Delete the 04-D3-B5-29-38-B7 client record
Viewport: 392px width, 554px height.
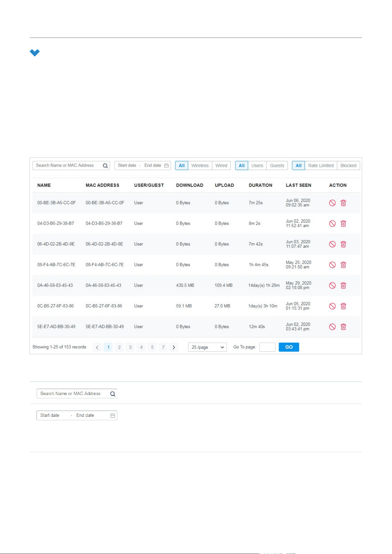[343, 223]
